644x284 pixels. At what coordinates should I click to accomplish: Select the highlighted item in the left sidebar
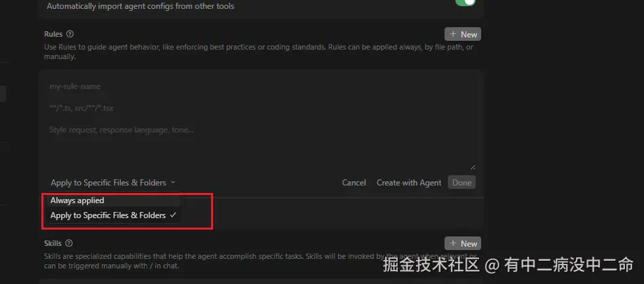point(3,94)
